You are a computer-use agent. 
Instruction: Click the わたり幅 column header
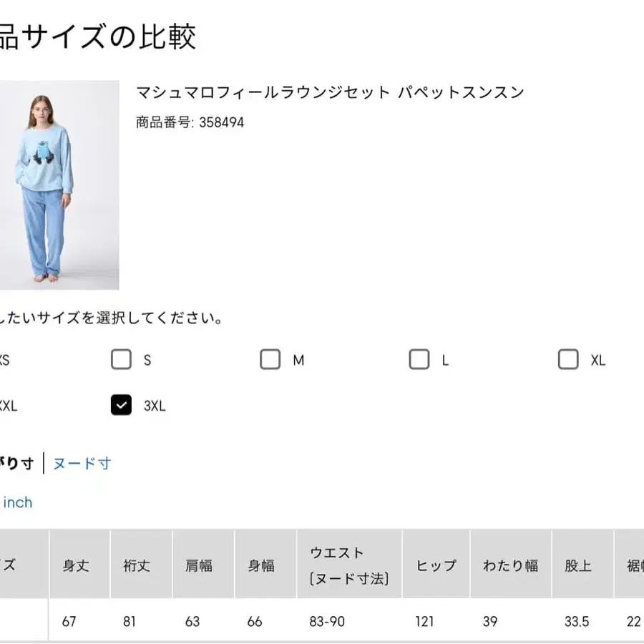click(x=510, y=565)
